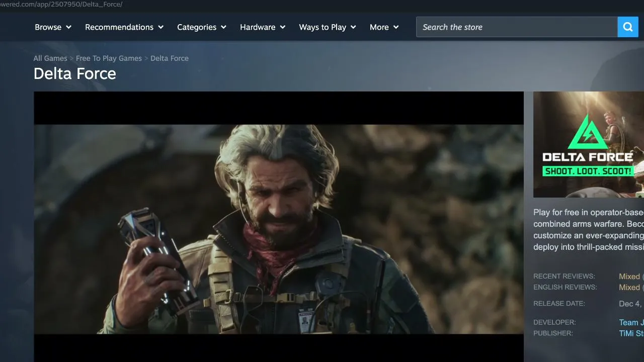This screenshot has width=644, height=362.
Task: Open the Recommendations menu
Action: [124, 27]
